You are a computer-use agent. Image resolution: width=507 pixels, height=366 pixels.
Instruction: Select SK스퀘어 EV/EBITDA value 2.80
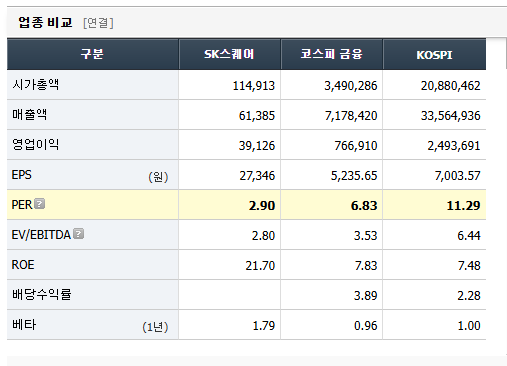(x=263, y=236)
